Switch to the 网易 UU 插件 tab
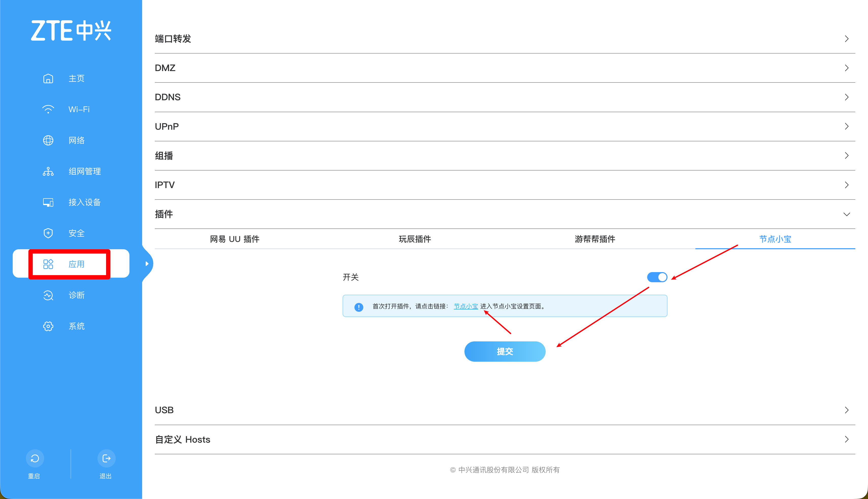This screenshot has height=499, width=868. tap(235, 239)
